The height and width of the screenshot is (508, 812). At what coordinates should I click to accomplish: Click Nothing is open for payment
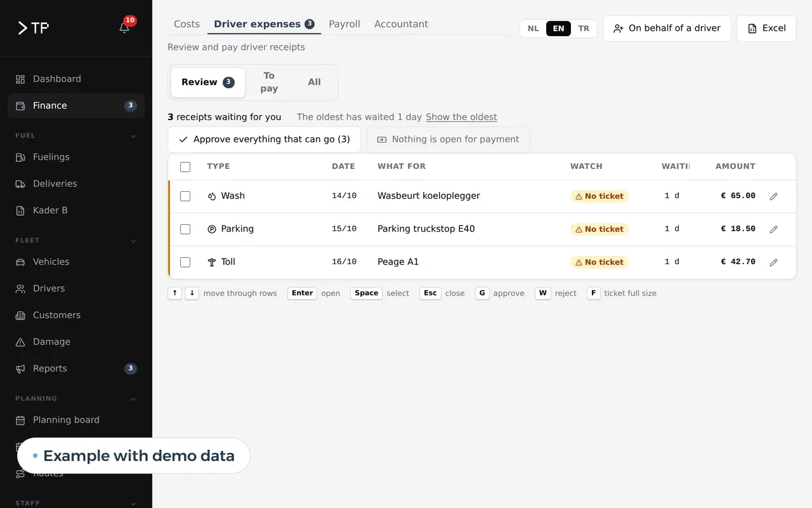coord(448,140)
